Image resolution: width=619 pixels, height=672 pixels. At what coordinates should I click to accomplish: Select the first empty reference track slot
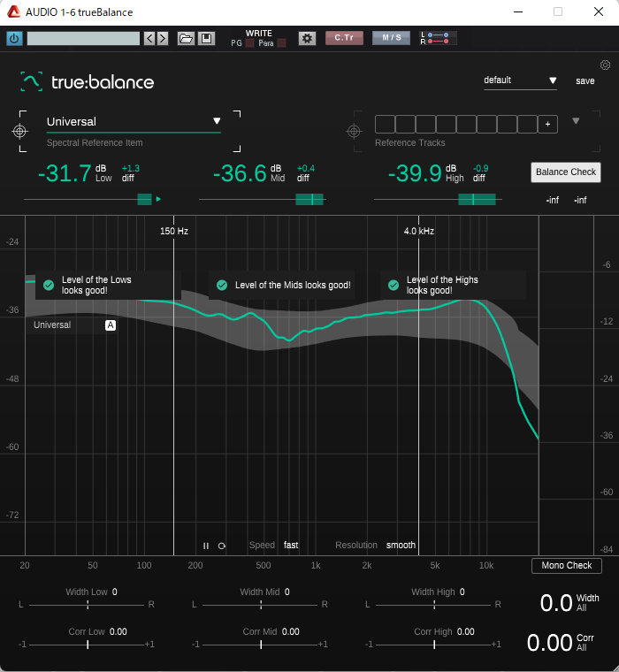(x=385, y=125)
